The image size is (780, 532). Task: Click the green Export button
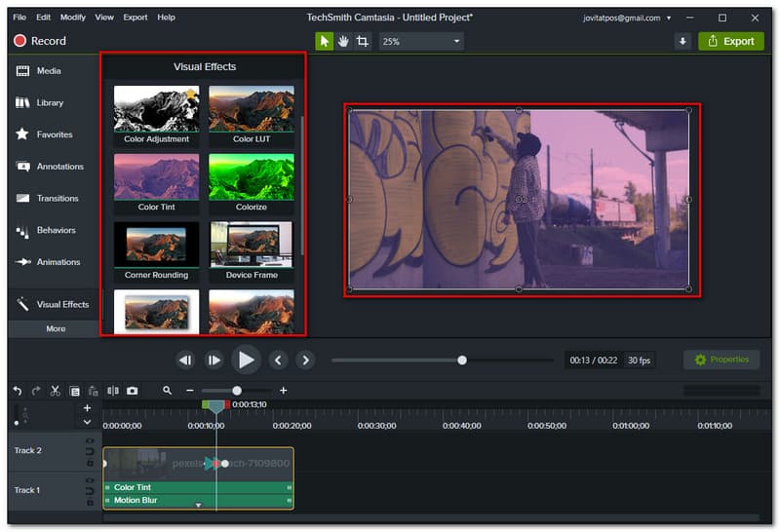[731, 41]
